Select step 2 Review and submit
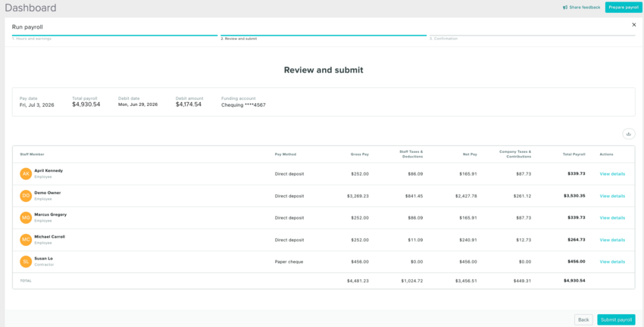The image size is (644, 327). click(x=239, y=39)
